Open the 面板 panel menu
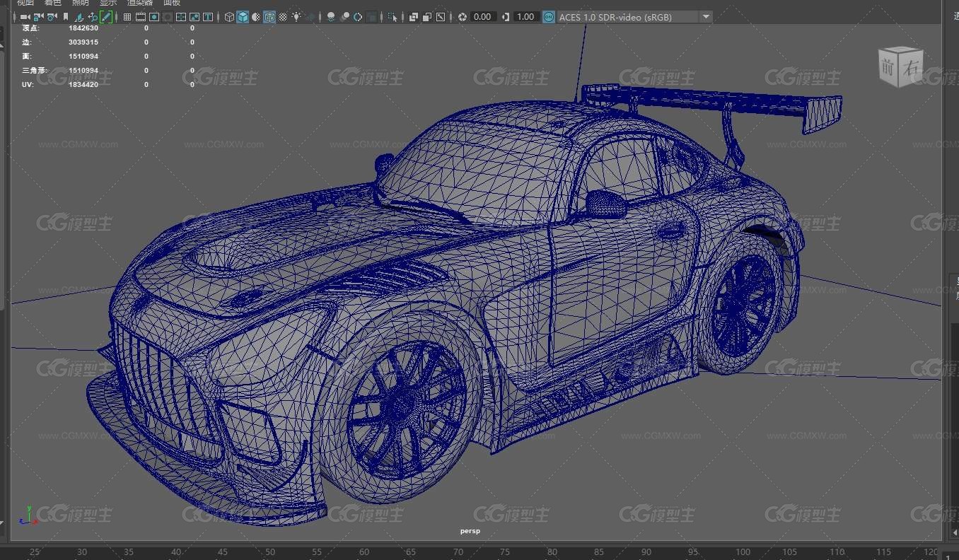959x560 pixels. point(172,3)
